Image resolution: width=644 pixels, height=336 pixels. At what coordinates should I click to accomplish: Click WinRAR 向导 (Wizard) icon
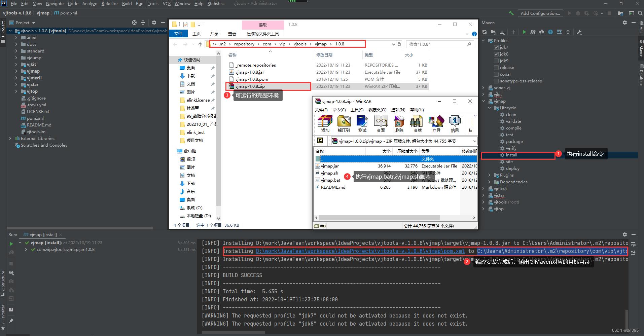[x=436, y=123]
